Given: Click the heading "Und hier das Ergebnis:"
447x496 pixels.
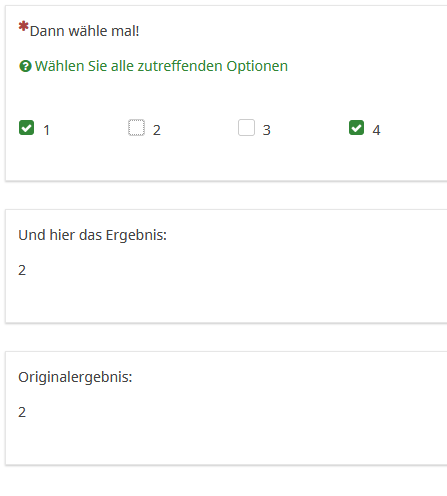Looking at the screenshot, I should [x=92, y=235].
